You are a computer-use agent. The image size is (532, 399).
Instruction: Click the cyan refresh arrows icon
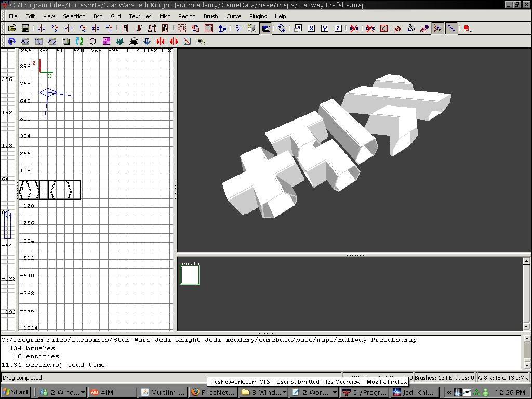[x=79, y=42]
